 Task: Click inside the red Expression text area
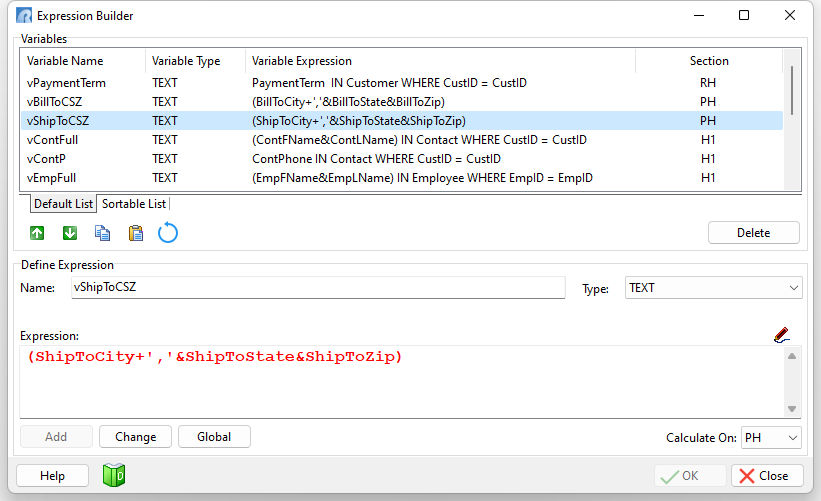[402, 382]
